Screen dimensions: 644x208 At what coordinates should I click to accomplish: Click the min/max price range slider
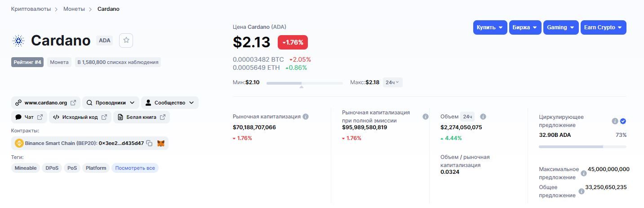[304, 83]
